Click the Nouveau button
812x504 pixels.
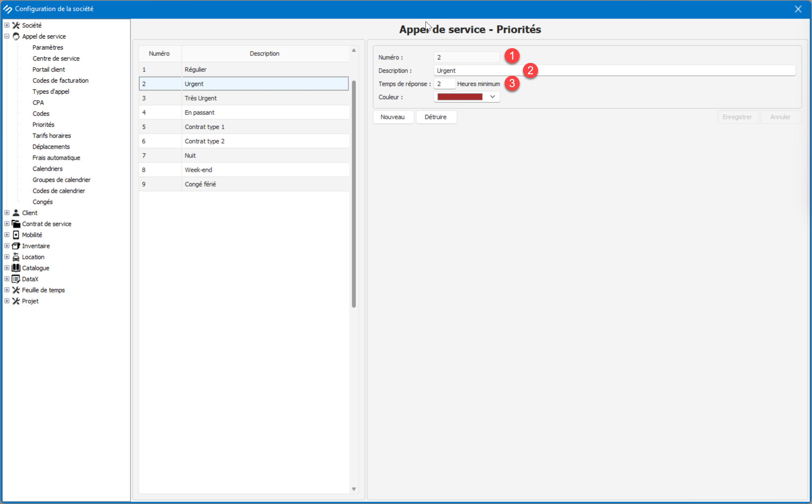coord(392,117)
